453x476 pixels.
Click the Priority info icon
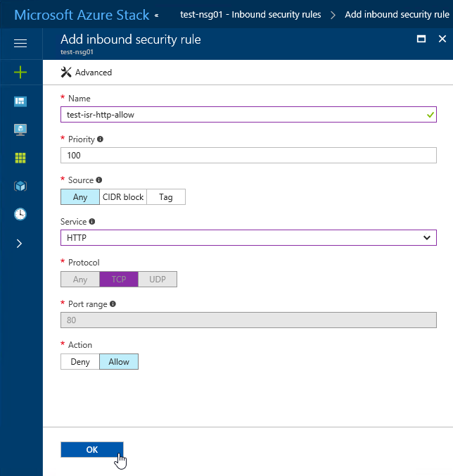click(x=100, y=139)
